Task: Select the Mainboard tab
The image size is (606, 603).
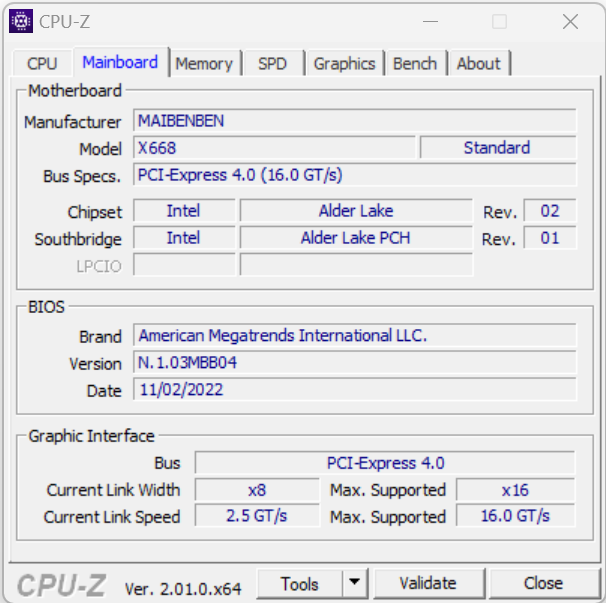Action: (x=120, y=62)
